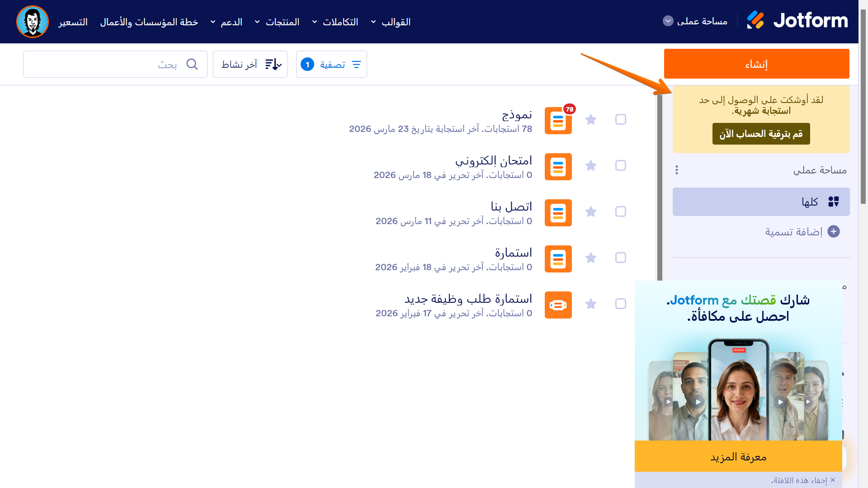
Task: Click the Jotform logo in the header
Action: click(798, 20)
